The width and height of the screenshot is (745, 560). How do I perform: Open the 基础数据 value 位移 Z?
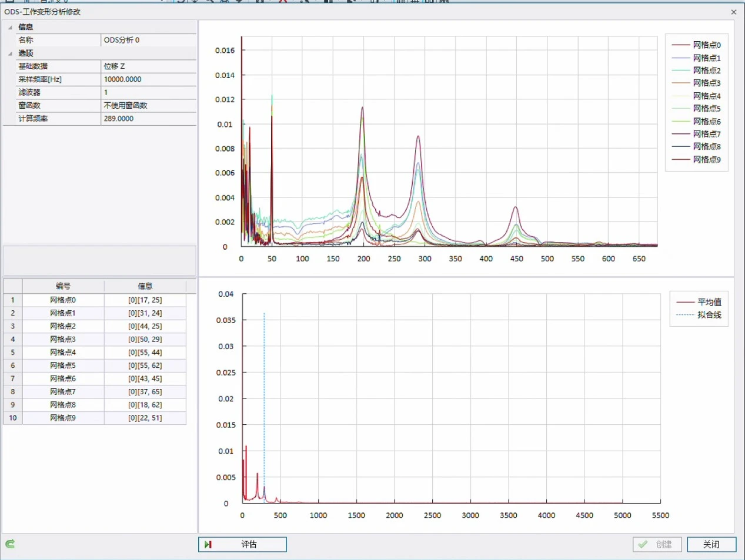[x=148, y=66]
